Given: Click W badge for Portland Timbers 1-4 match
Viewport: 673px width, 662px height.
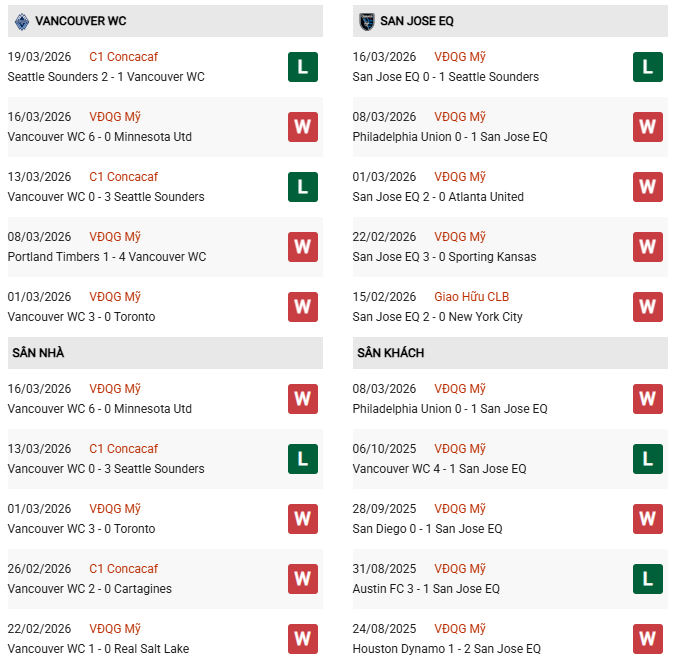Looking at the screenshot, I should 303,247.
